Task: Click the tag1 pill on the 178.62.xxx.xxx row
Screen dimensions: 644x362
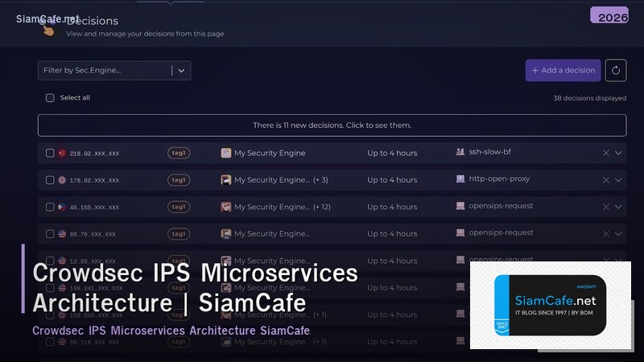Action: pyautogui.click(x=179, y=179)
